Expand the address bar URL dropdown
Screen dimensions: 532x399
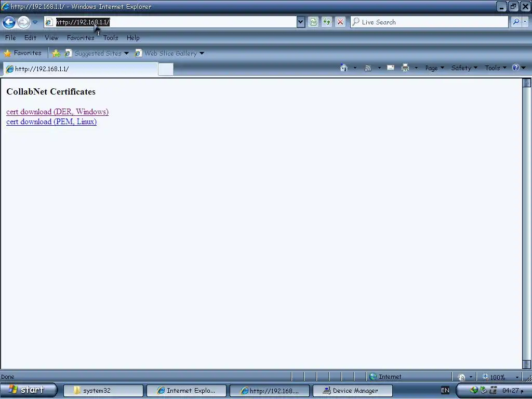coord(300,22)
